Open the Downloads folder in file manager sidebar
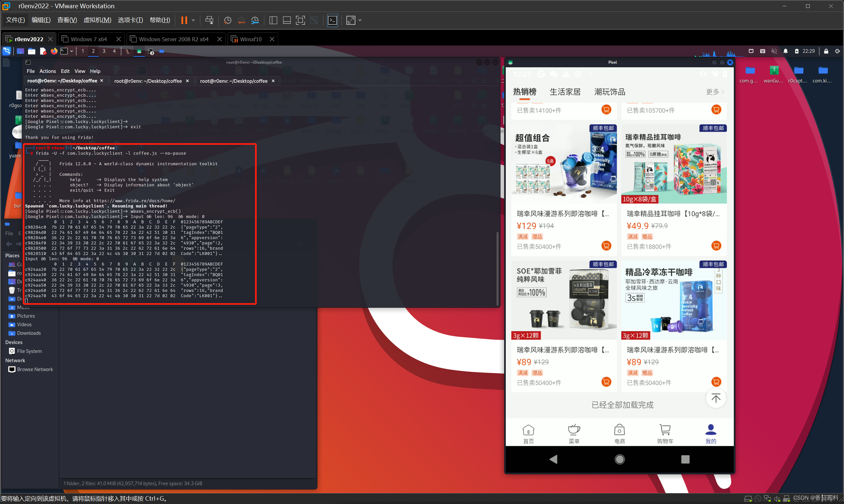 (x=29, y=333)
